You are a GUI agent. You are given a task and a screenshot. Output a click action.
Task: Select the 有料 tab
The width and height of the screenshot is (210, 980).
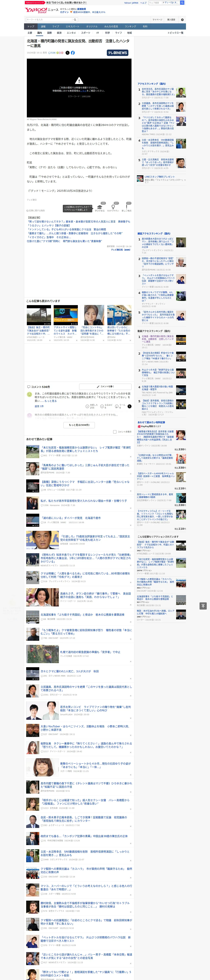tap(145, 27)
